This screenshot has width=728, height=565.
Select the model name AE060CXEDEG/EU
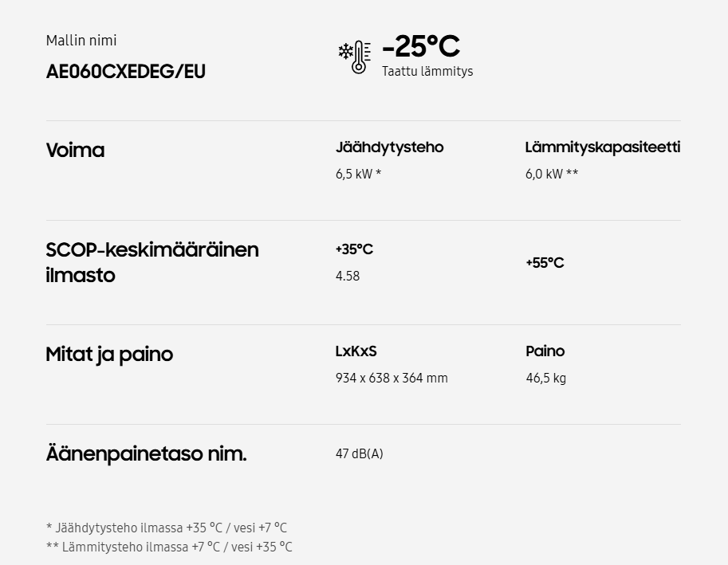(x=126, y=72)
